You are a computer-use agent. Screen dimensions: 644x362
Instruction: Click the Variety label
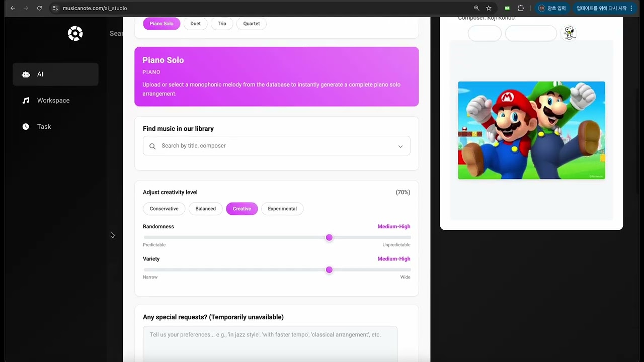pyautogui.click(x=151, y=258)
